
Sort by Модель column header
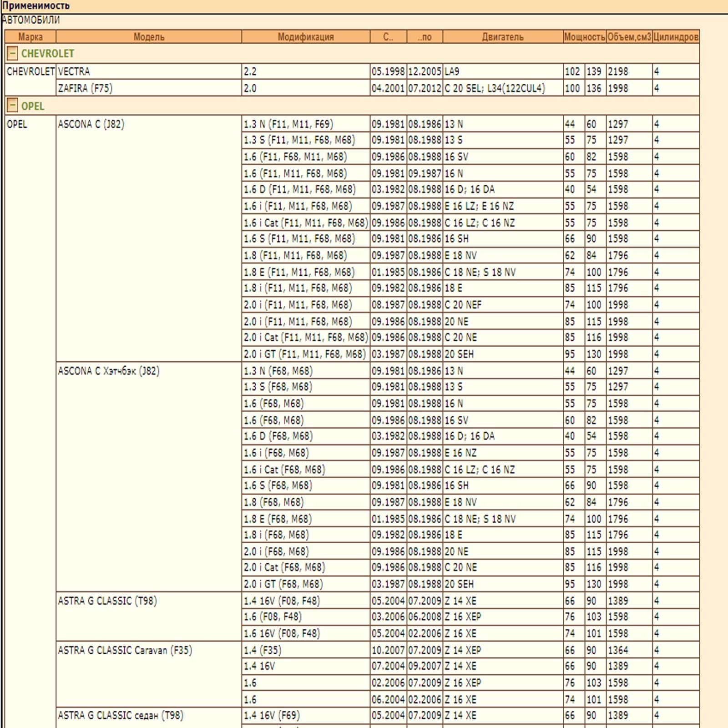click(149, 37)
